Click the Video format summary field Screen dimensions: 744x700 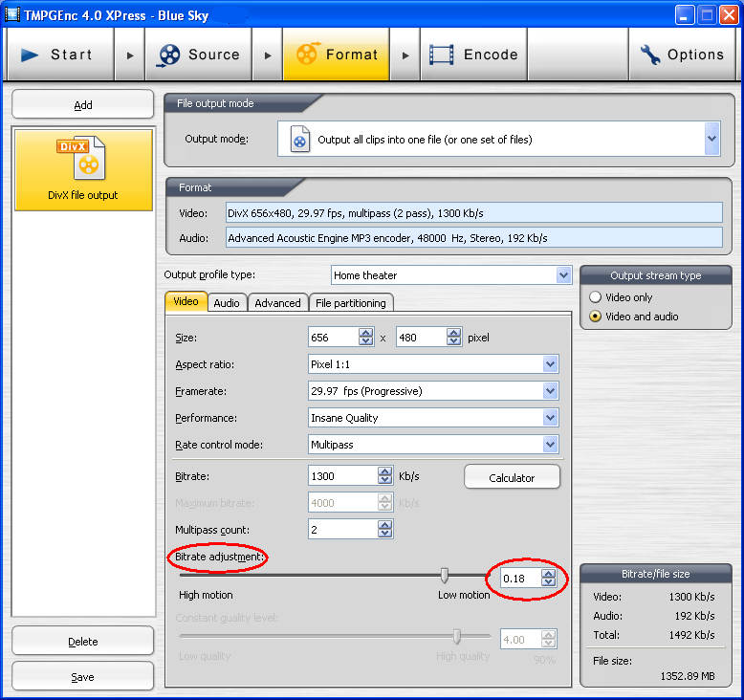[x=474, y=213]
